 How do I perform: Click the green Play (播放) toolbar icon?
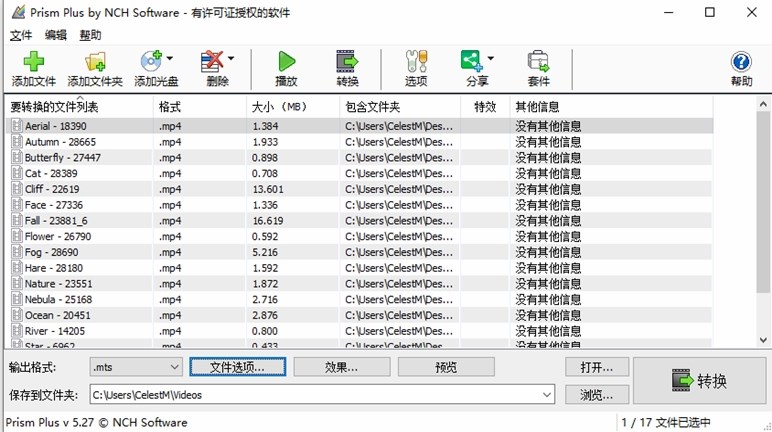click(286, 62)
